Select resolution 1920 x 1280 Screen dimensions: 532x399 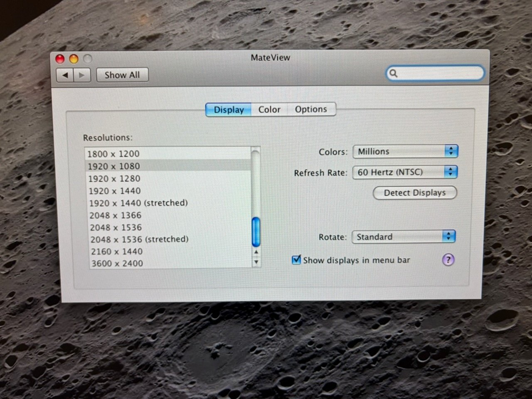pyautogui.click(x=169, y=179)
